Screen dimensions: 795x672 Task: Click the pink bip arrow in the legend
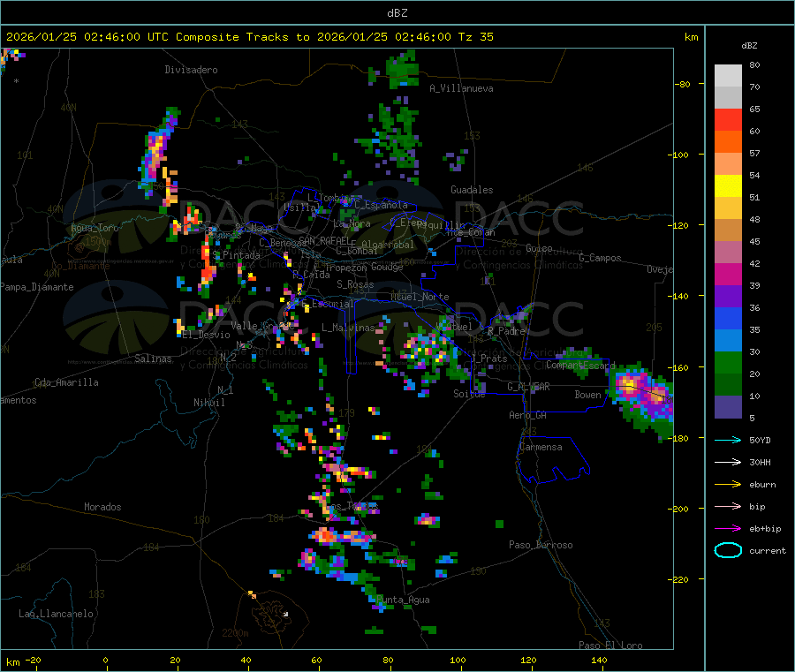coord(728,506)
